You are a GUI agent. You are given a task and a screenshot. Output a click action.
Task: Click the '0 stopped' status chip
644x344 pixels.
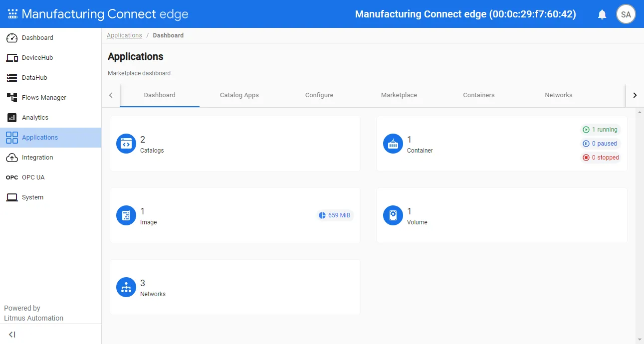601,158
